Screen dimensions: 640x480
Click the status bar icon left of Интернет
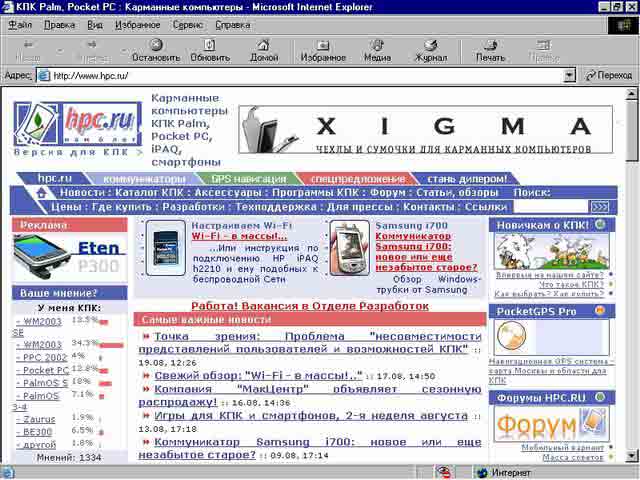(445, 473)
